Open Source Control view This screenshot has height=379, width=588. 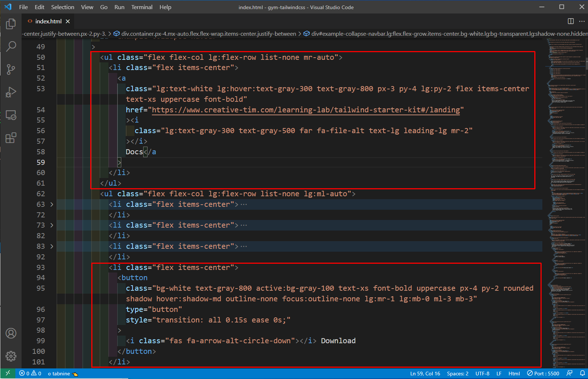[11, 69]
